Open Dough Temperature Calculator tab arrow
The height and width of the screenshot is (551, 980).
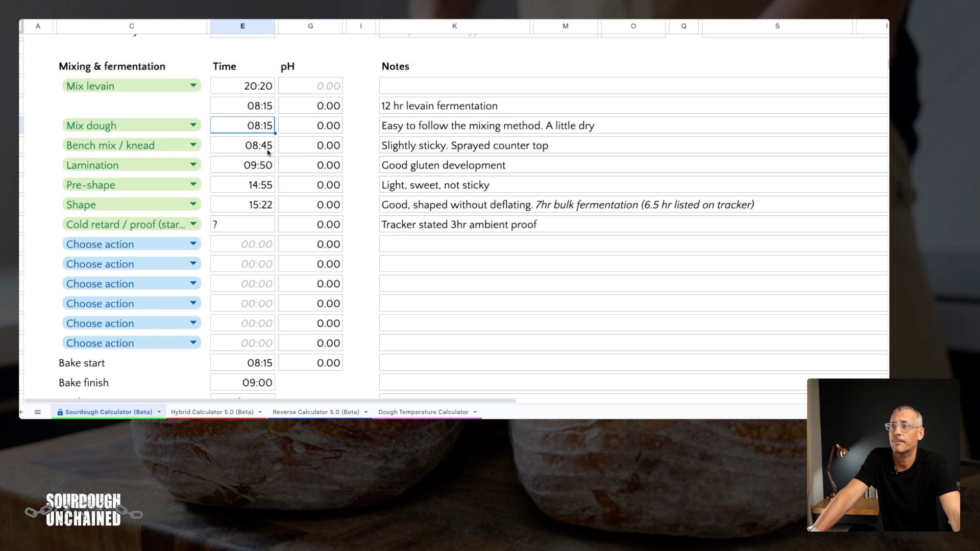coord(475,412)
